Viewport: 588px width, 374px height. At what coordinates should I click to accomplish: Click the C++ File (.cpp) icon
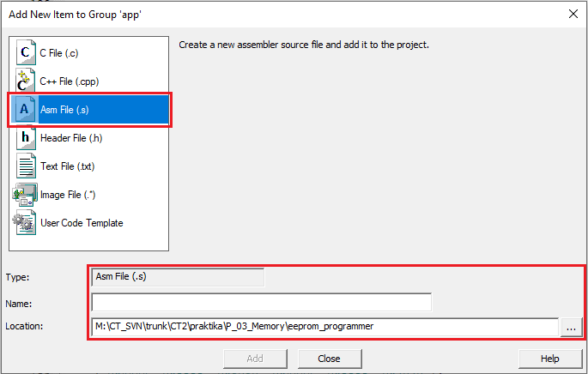pyautogui.click(x=25, y=81)
